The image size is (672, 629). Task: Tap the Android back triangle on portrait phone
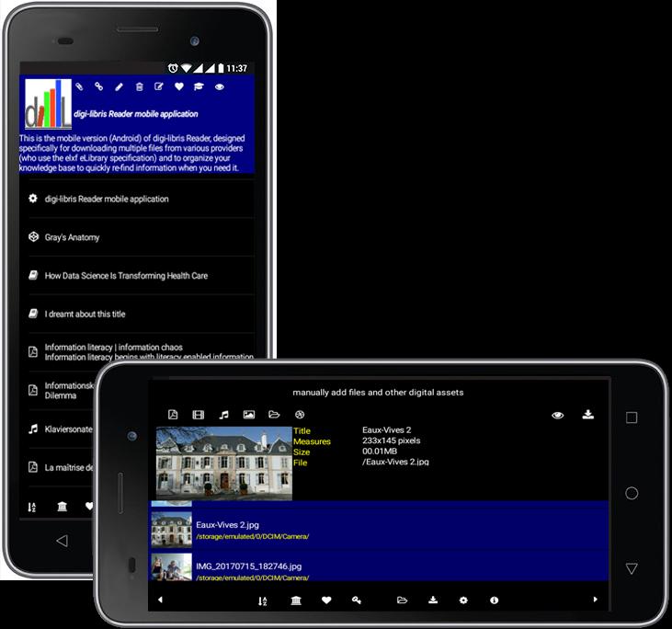click(63, 541)
